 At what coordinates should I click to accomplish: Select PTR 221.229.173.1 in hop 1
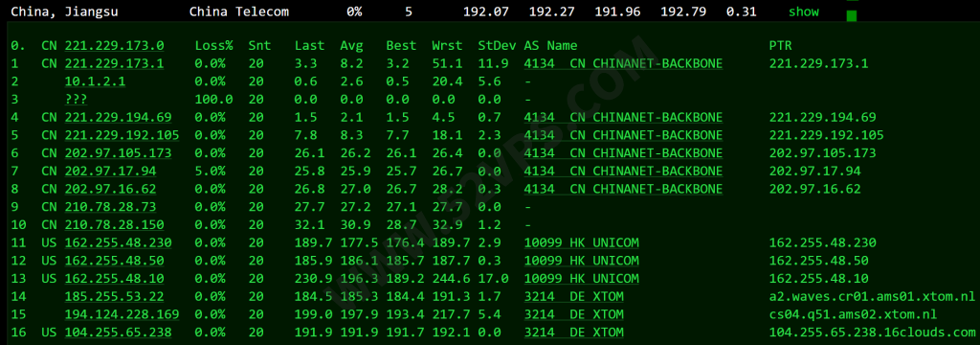(x=819, y=63)
